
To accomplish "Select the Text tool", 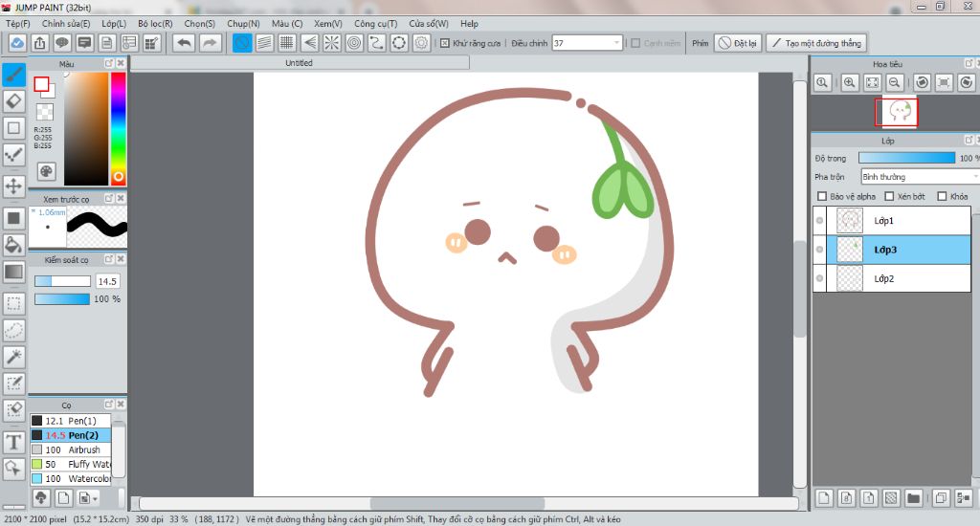I will 14,441.
